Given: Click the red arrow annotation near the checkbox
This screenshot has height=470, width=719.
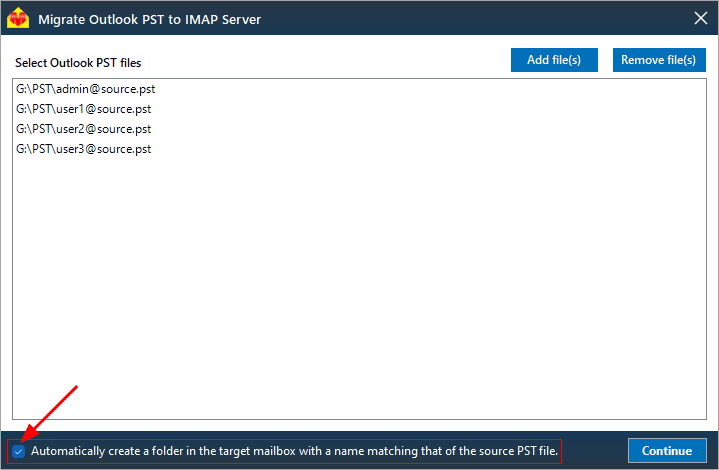Looking at the screenshot, I should click(x=50, y=412).
